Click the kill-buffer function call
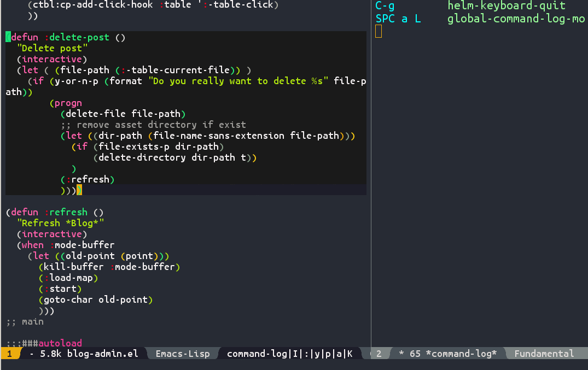The height and width of the screenshot is (370, 588). coord(73,267)
